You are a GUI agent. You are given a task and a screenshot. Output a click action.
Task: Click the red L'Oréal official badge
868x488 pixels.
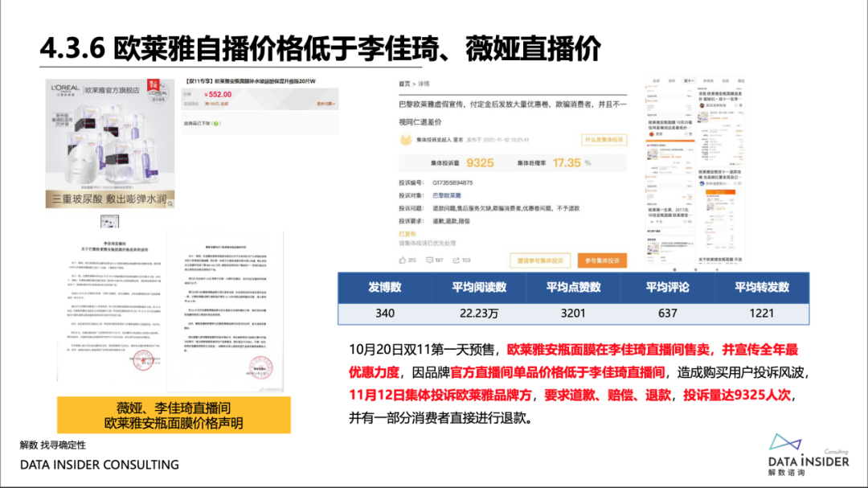[x=154, y=84]
